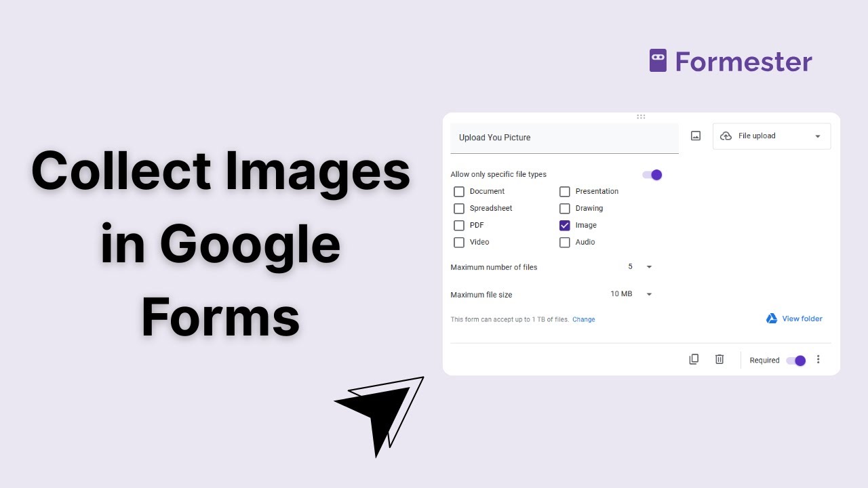Click the Maximum file size label
Viewport: 868px width, 488px height.
pos(481,295)
